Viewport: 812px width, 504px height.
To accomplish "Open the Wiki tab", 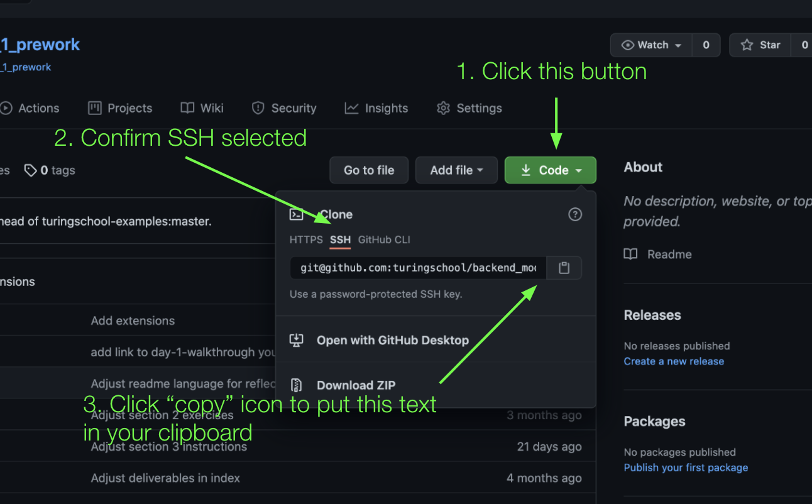I will [x=202, y=108].
